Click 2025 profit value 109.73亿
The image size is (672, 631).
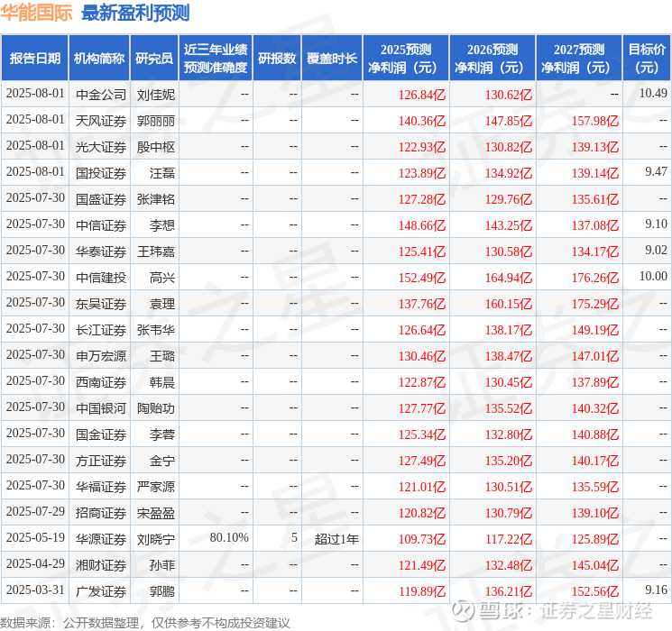point(422,539)
